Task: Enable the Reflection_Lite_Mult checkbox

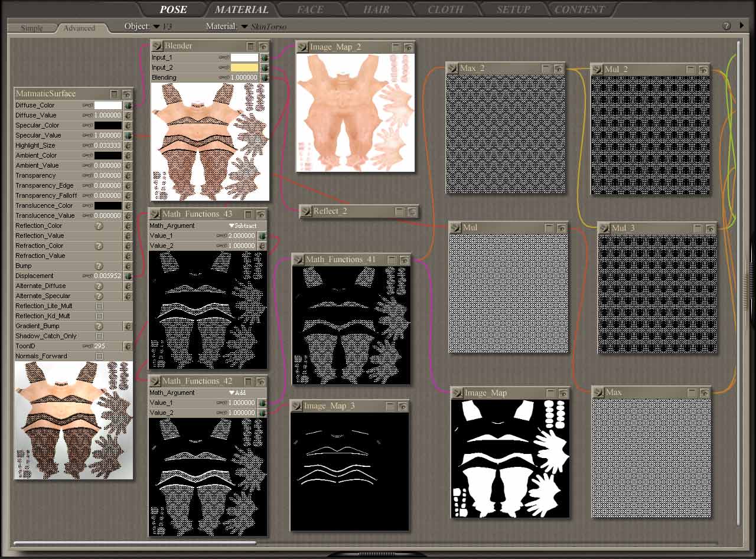Action: click(x=99, y=306)
